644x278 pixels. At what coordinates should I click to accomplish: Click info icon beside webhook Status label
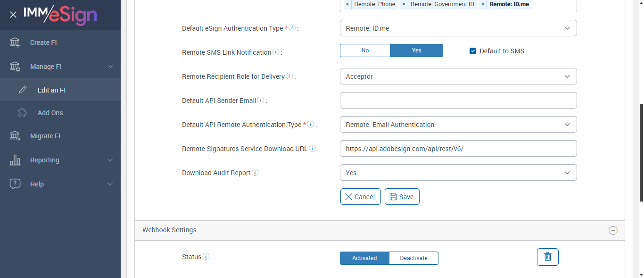tap(206, 257)
